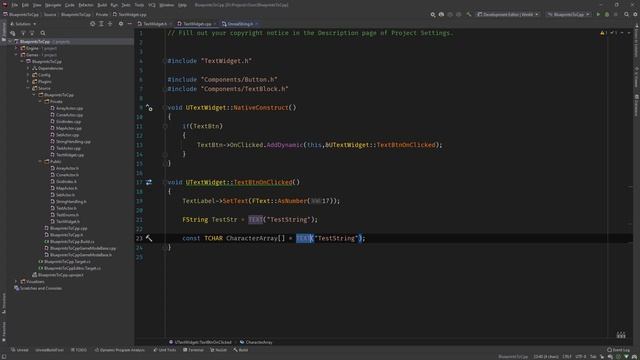
Task: Open the Unit Tests tool window
Action: click(x=164, y=350)
